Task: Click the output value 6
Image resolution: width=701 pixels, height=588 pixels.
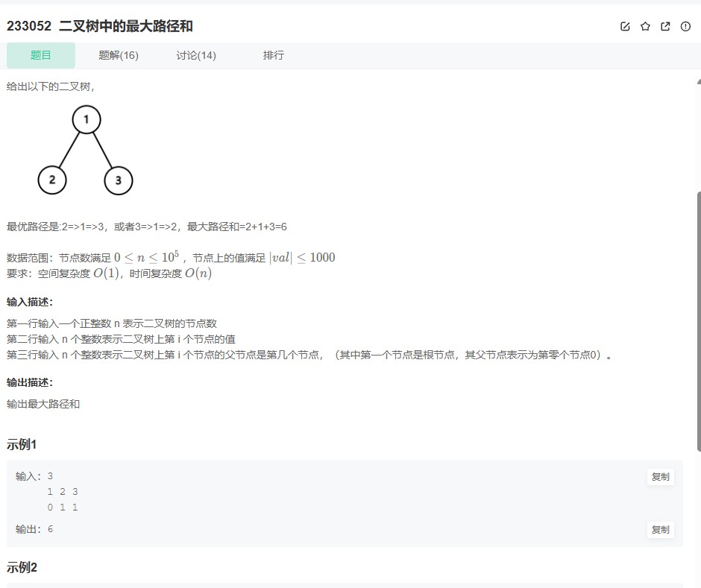Action: (50, 529)
